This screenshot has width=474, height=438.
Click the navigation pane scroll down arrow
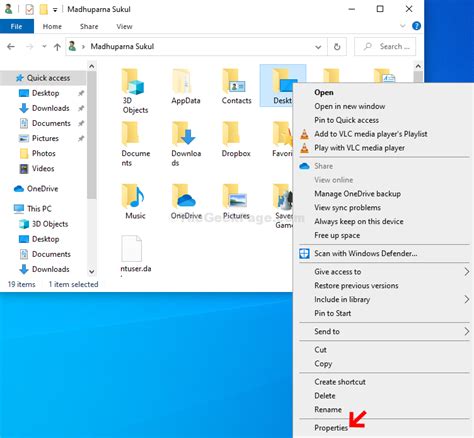(92, 272)
